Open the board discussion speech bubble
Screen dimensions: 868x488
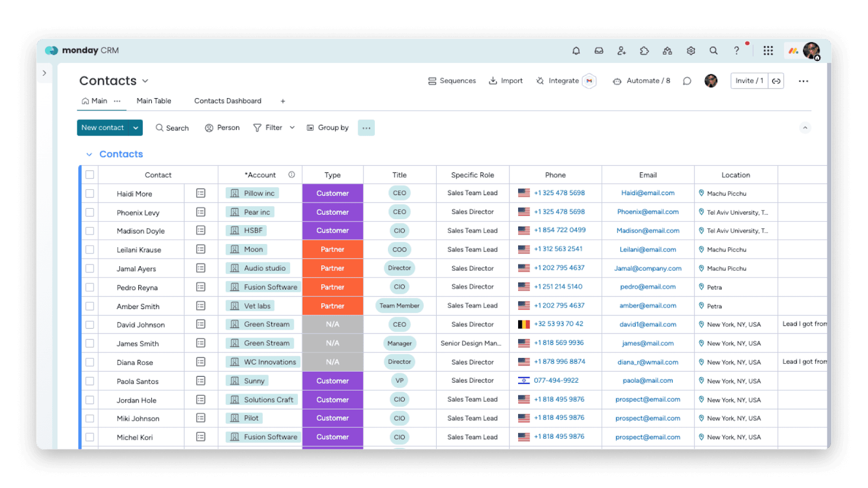[687, 81]
